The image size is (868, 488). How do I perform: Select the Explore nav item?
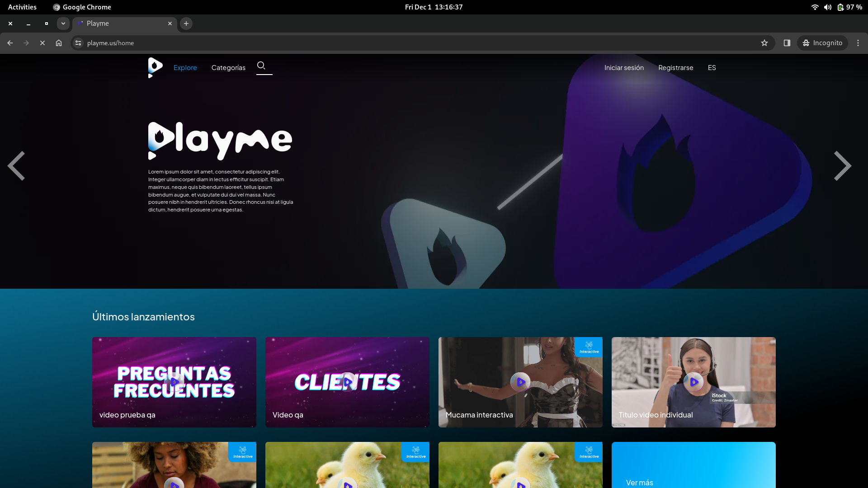(185, 68)
